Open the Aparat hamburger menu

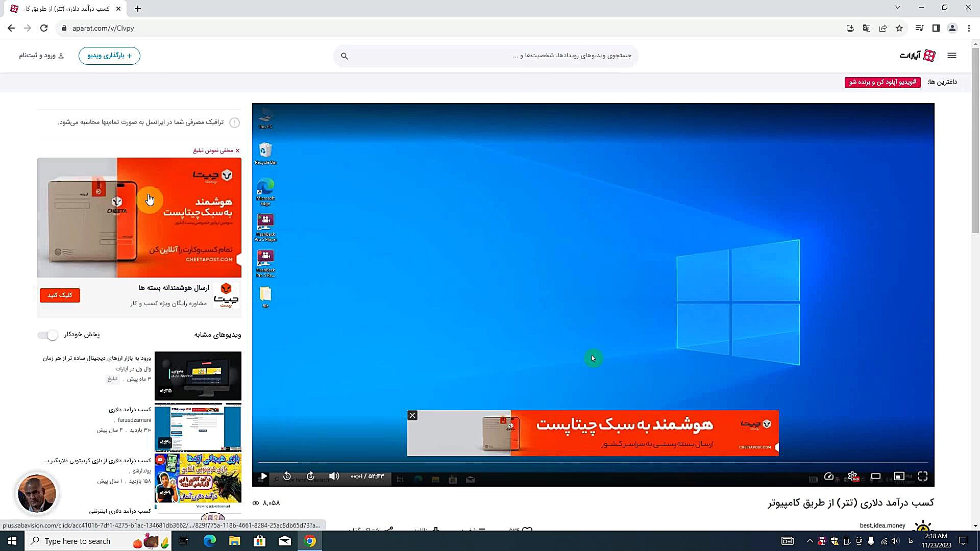[952, 56]
